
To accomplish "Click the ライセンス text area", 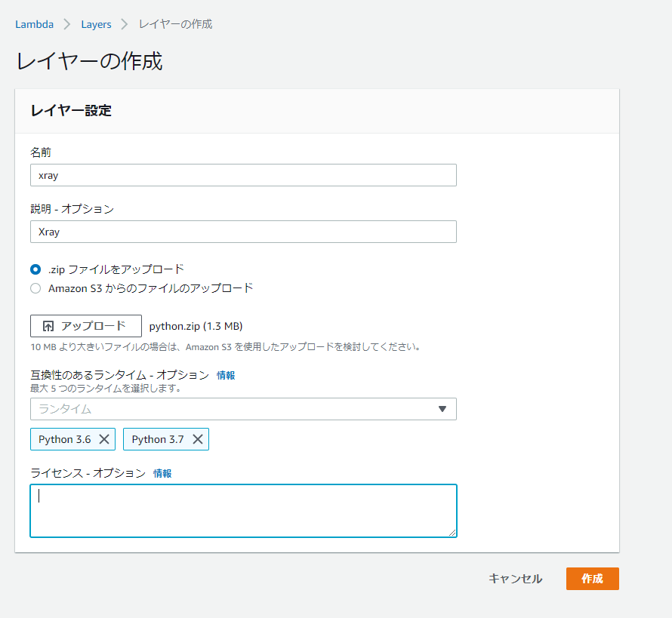I will [x=243, y=511].
